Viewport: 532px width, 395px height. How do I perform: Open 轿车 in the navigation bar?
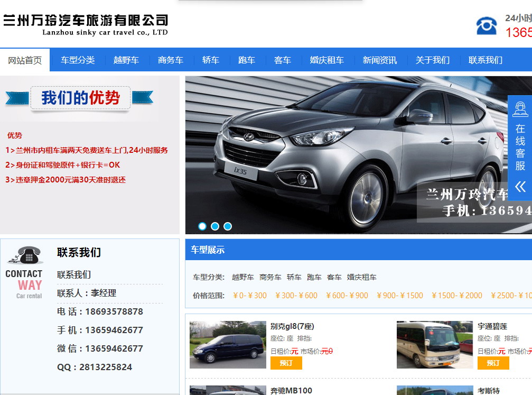click(x=211, y=60)
